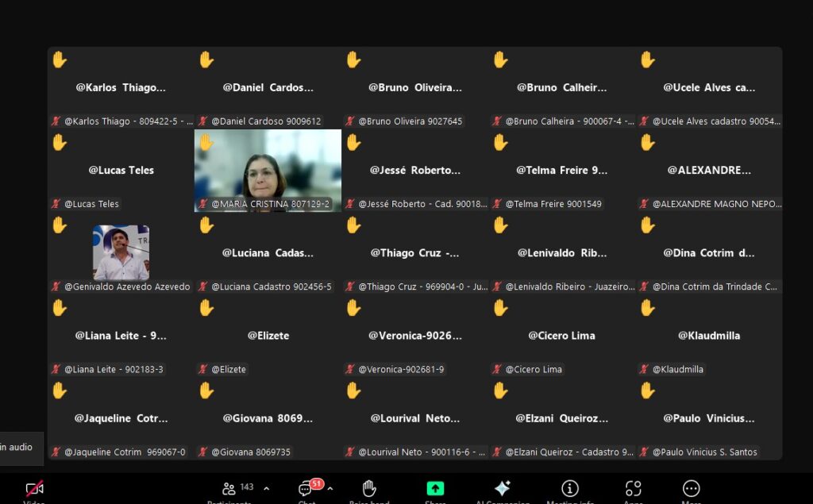813x504 pixels.
Task: Select the @Lucas Teles center name
Action: point(121,170)
